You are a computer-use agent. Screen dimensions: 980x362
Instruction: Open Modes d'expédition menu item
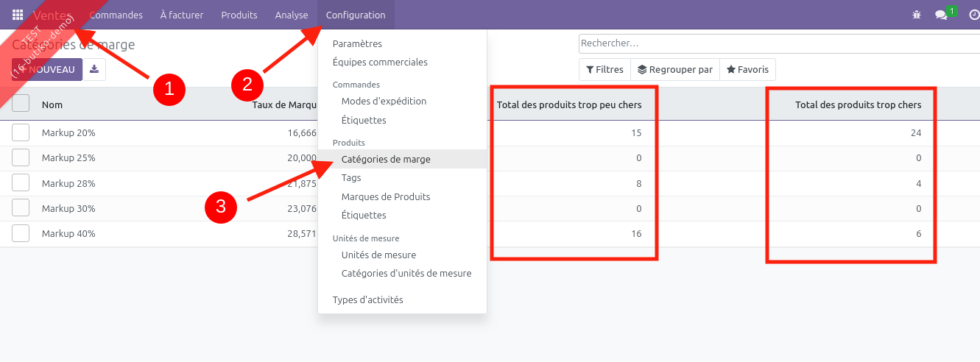pos(384,101)
